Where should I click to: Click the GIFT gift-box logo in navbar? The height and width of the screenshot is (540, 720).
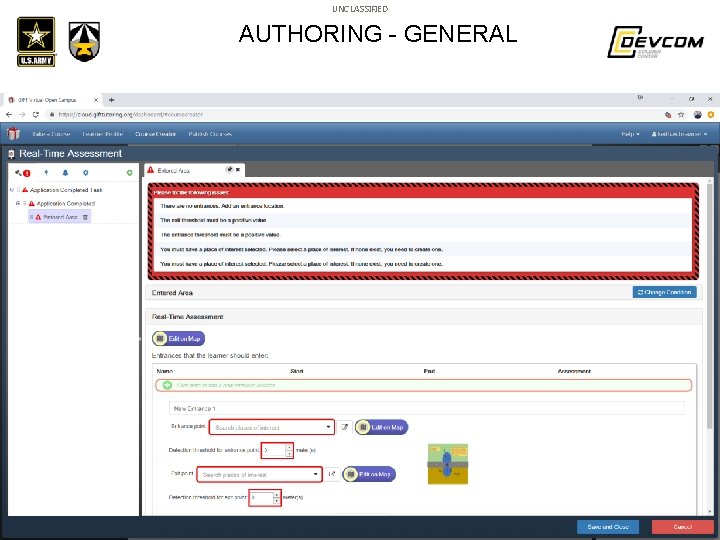pyautogui.click(x=13, y=134)
